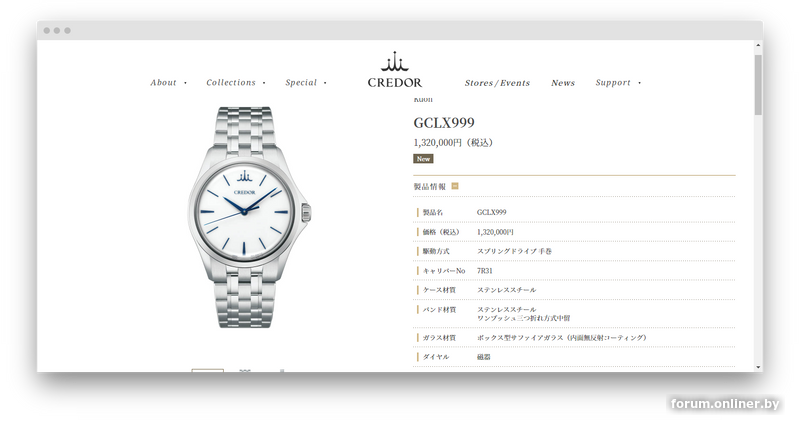Click the second gray window control dot
This screenshot has height=425, width=800.
pos(57,31)
